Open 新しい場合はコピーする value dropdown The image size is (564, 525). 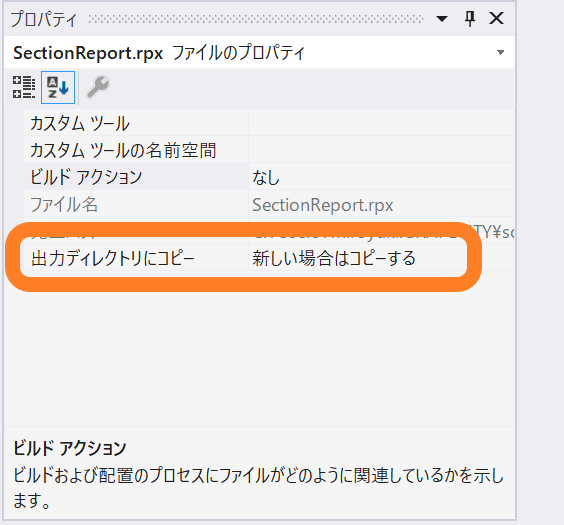(381, 258)
